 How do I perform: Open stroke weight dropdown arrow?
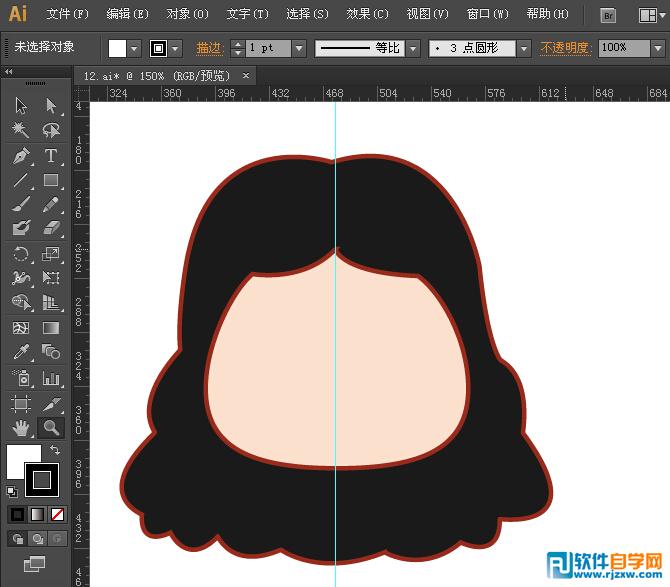point(299,48)
